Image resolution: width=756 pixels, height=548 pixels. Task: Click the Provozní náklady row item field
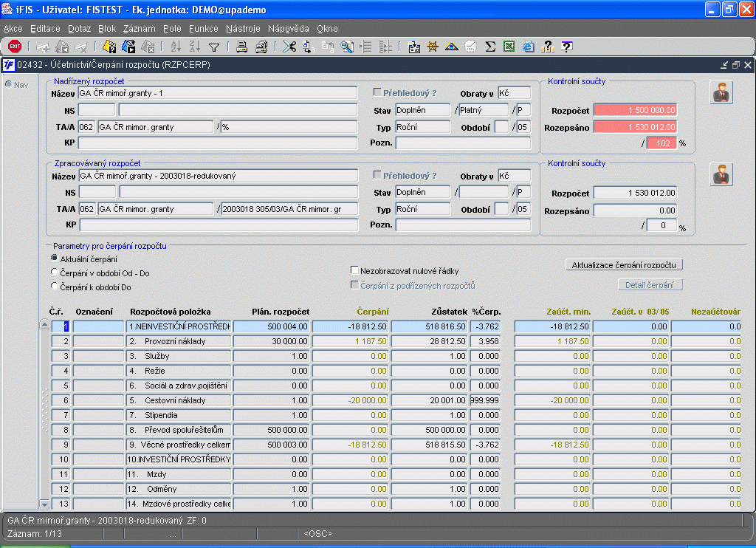(179, 341)
